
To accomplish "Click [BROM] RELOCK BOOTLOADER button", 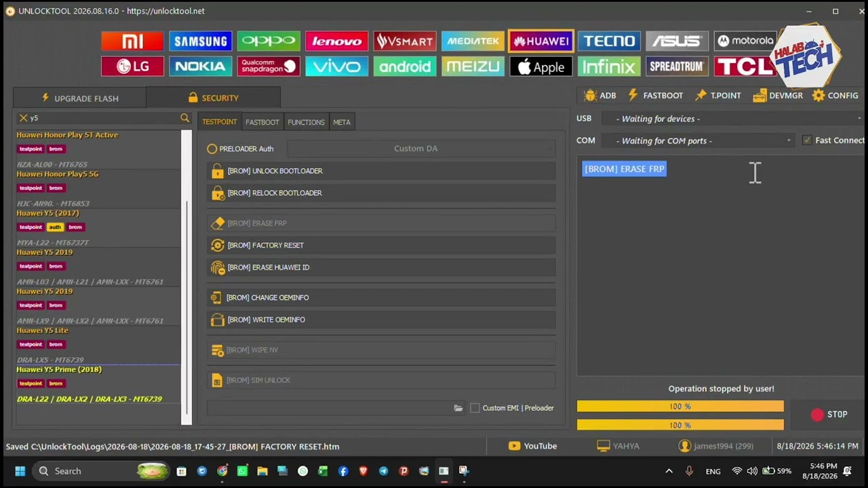I will pos(381,193).
